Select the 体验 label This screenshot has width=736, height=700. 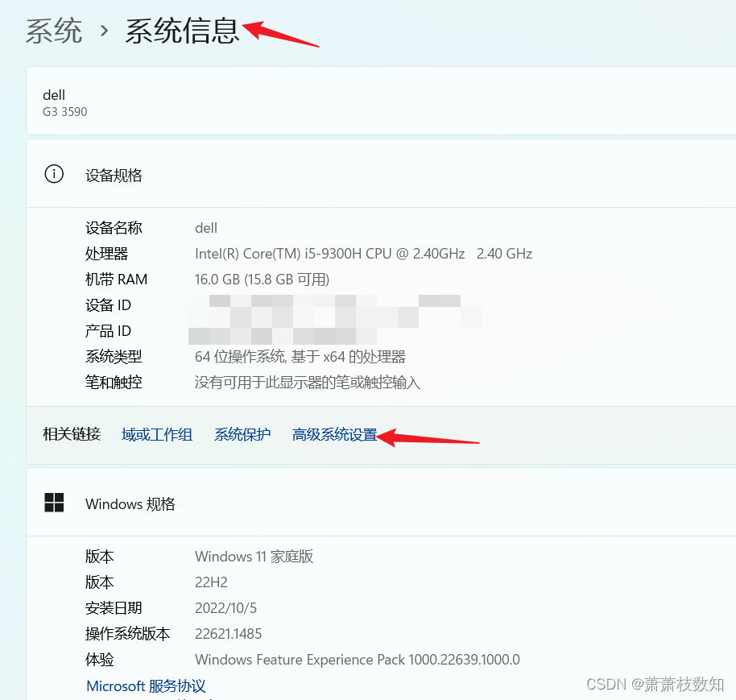pyautogui.click(x=100, y=660)
